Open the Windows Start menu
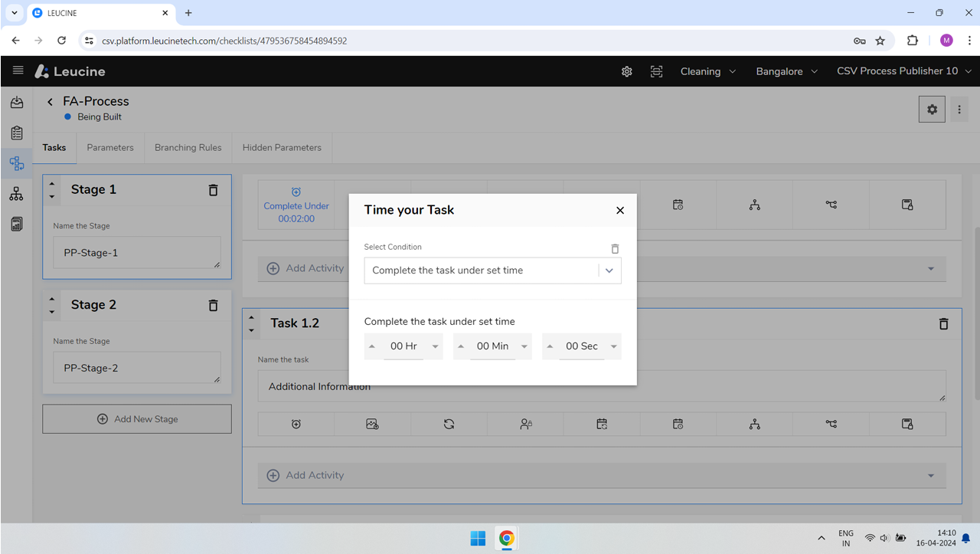The width and height of the screenshot is (980, 554). (478, 539)
